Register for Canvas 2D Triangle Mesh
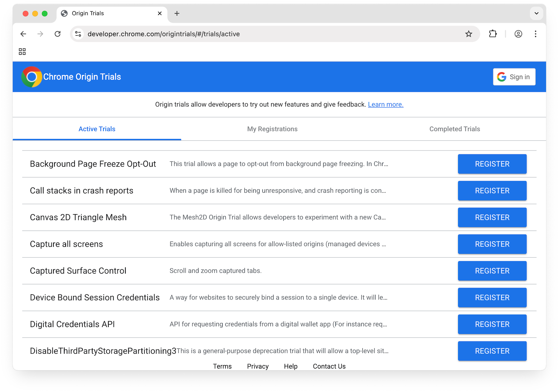559x392 pixels. (x=492, y=217)
